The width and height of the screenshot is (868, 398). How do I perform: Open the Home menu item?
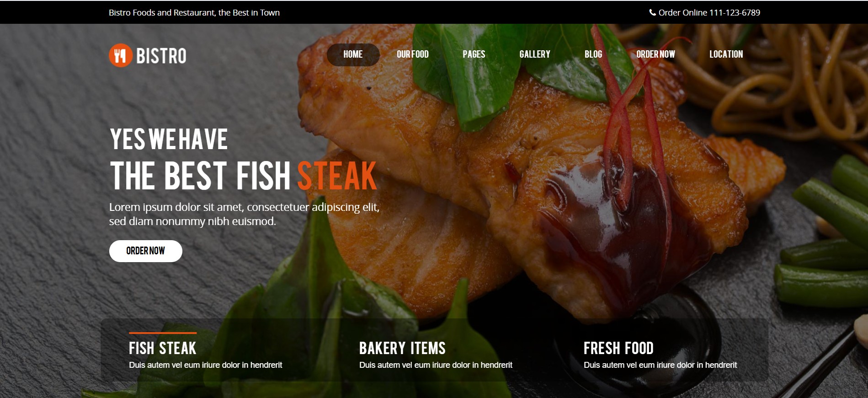(x=353, y=54)
